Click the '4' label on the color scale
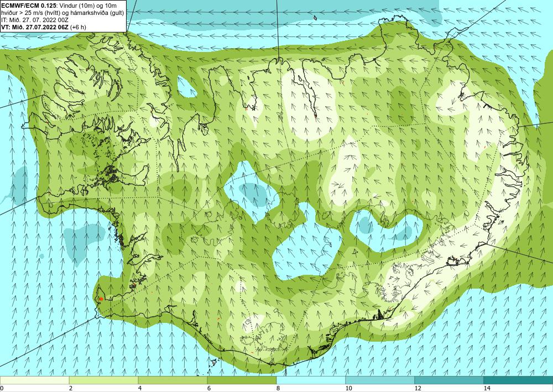553x392 pixels. click(x=140, y=388)
